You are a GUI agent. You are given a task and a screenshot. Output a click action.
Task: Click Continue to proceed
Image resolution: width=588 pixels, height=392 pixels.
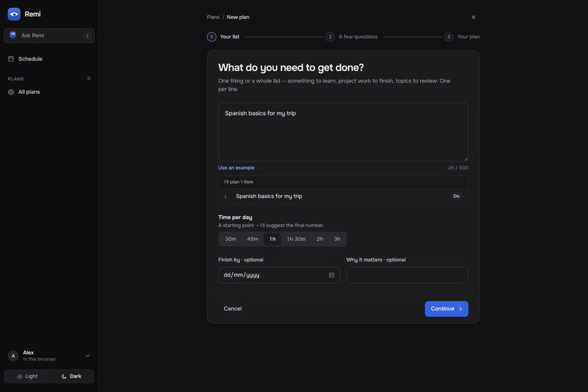click(x=446, y=309)
